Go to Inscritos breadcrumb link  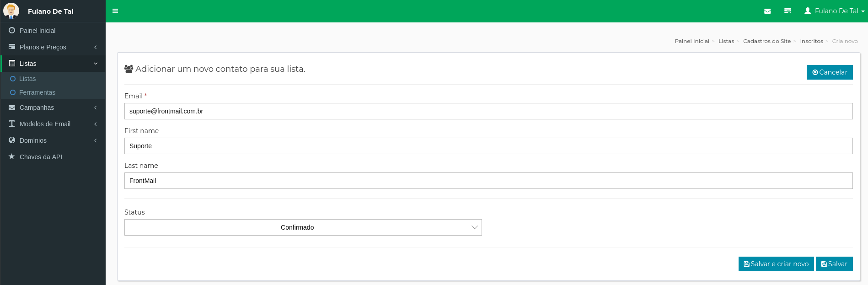click(811, 41)
